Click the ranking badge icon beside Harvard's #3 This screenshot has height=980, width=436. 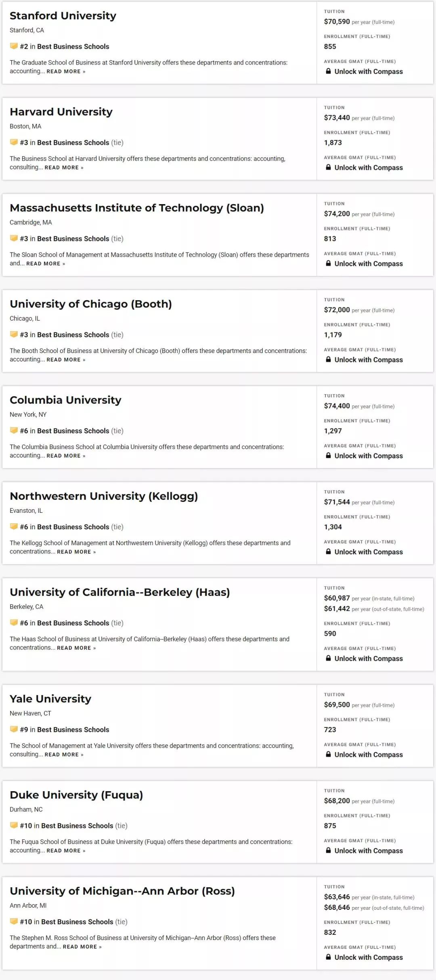tap(14, 142)
